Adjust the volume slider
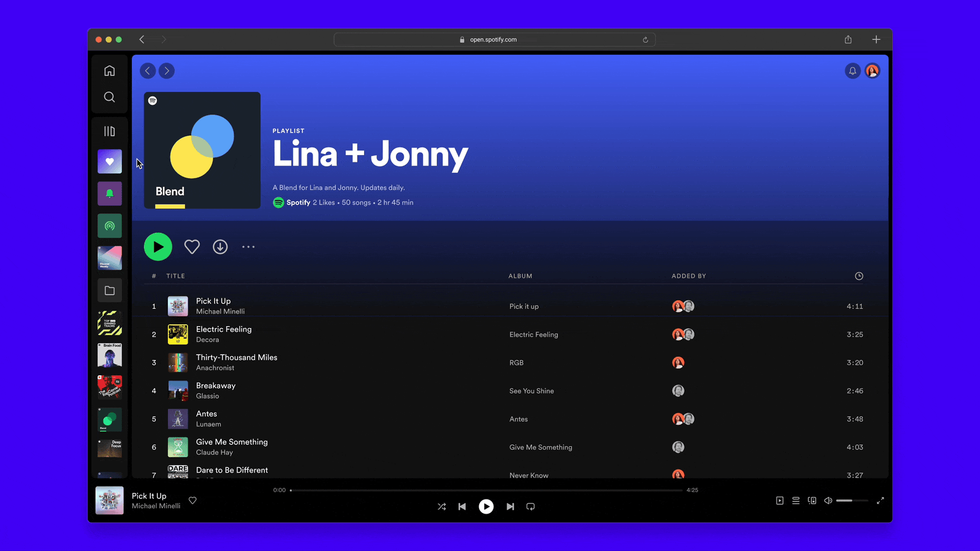 [x=852, y=501]
